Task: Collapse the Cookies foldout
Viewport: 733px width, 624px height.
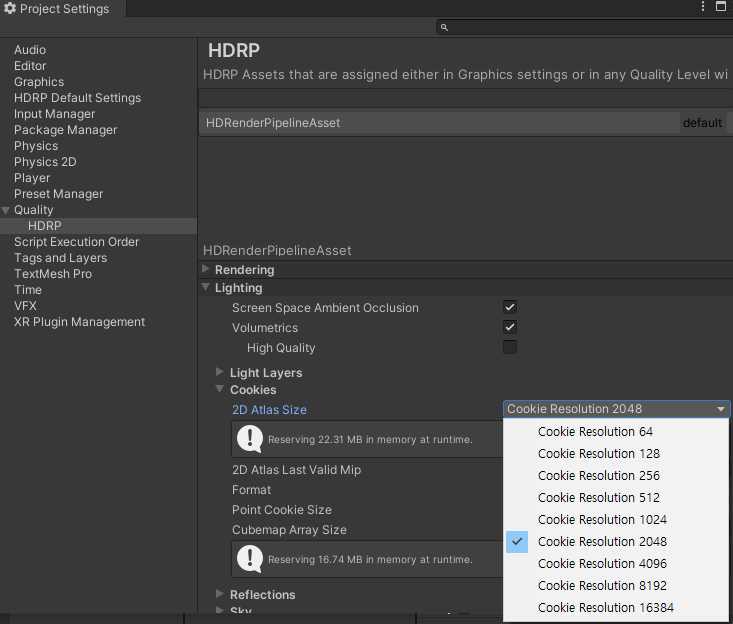Action: pyautogui.click(x=220, y=389)
